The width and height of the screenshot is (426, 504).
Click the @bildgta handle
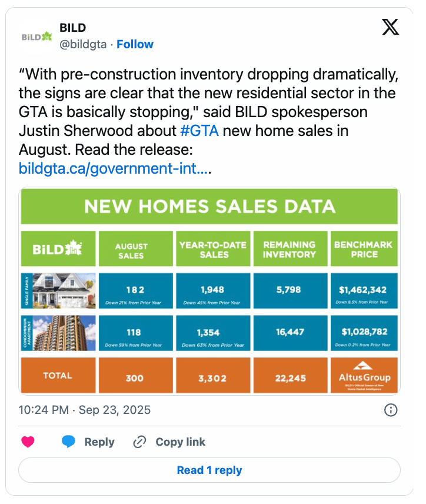coord(83,44)
